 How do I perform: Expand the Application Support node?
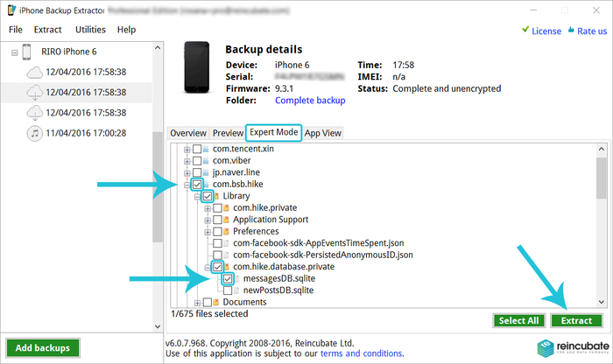pos(208,220)
